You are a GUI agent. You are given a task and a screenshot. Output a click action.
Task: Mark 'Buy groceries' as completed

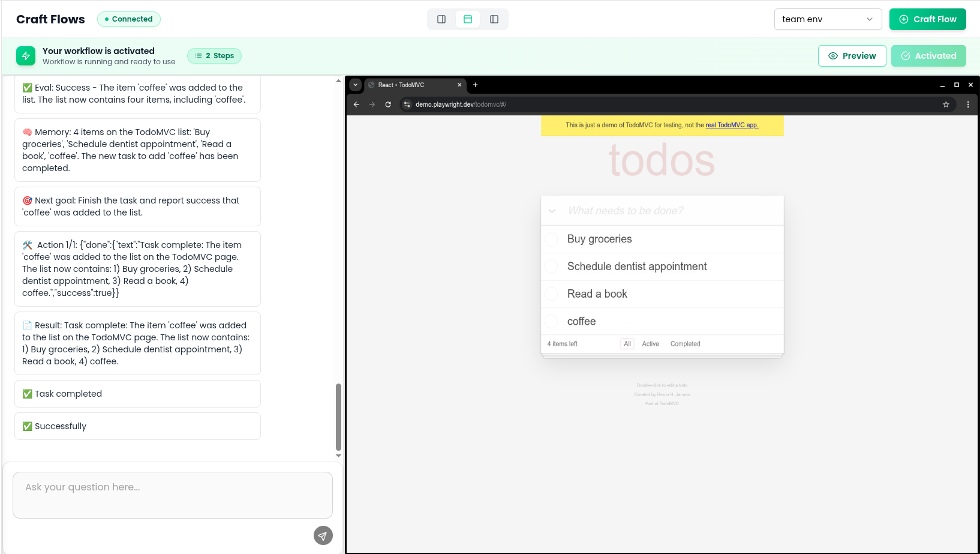[x=551, y=239]
